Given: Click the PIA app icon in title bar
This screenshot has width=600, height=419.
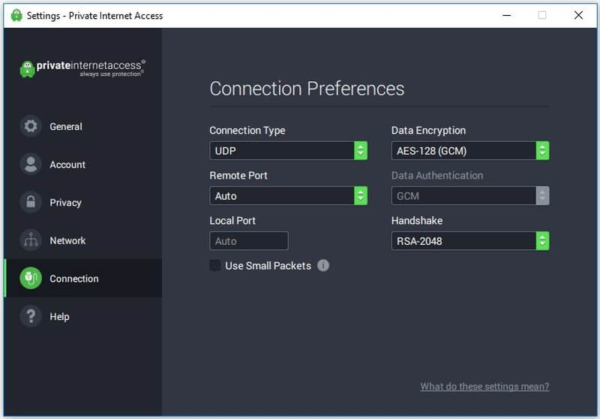Looking at the screenshot, I should point(16,15).
